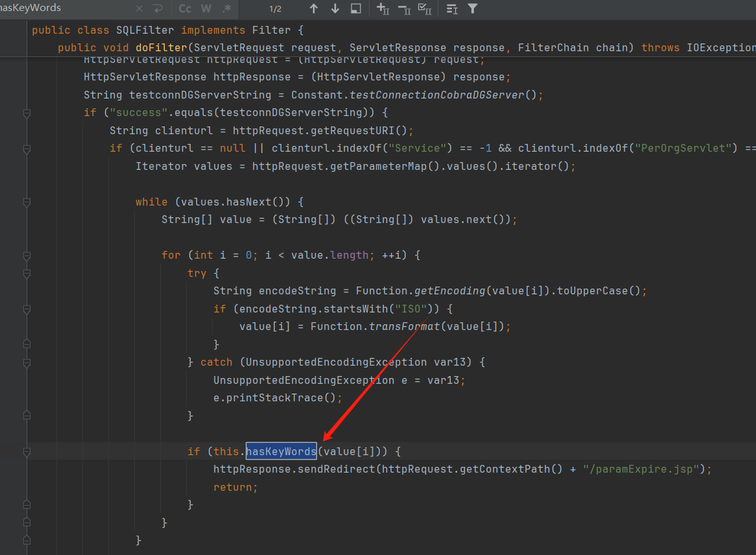Click doFilter method name in sticky header
Screen dimensions: 756x555
click(161, 48)
